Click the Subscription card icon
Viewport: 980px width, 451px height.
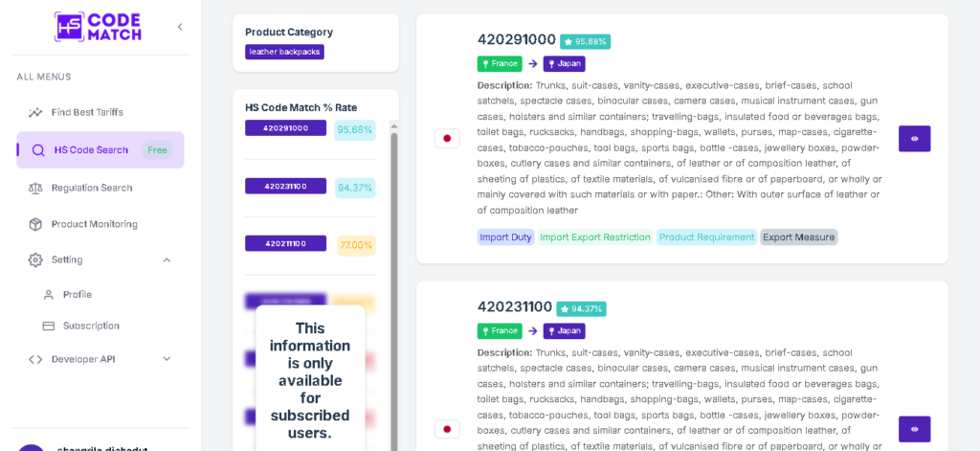[x=49, y=326]
